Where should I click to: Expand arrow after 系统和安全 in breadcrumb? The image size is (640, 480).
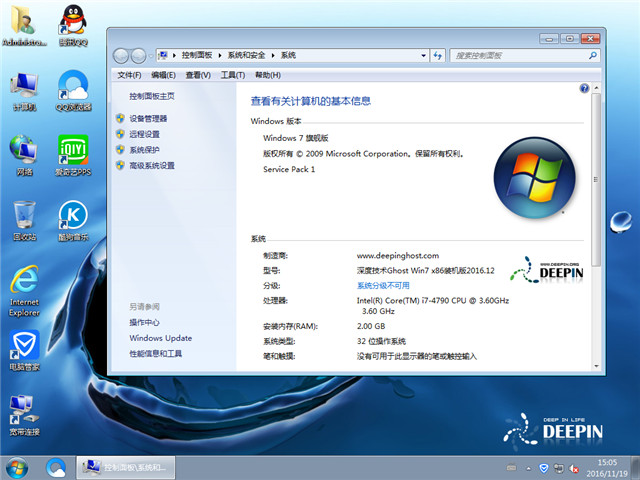(x=273, y=55)
